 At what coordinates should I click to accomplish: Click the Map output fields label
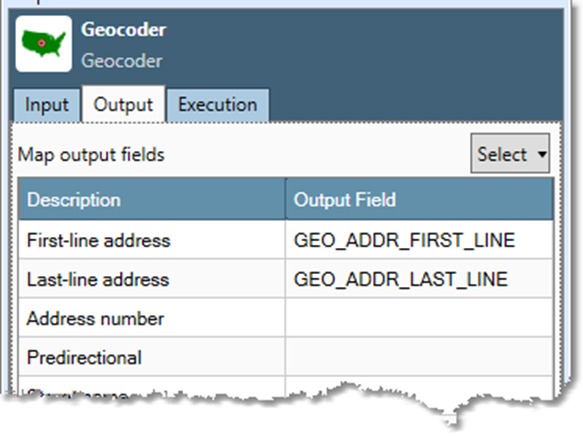[91, 155]
